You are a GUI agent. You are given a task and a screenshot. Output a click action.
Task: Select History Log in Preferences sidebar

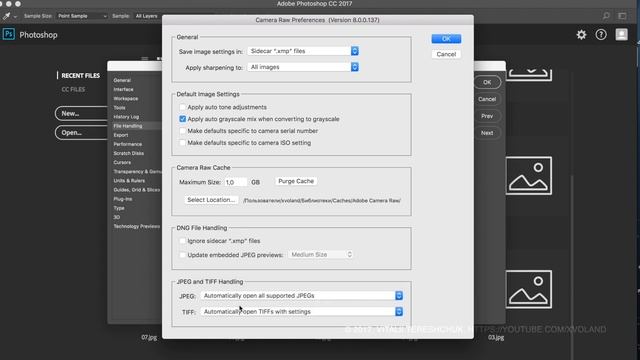coord(126,117)
